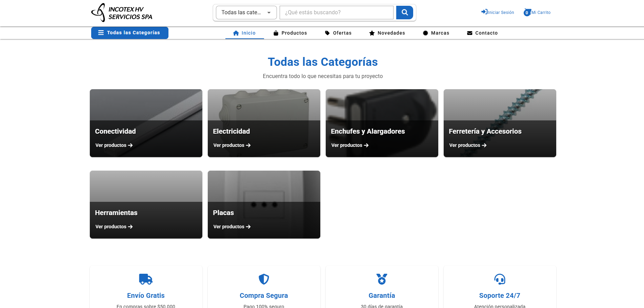Select the home icon next to Inicio
This screenshot has height=308, width=644.
[x=236, y=33]
